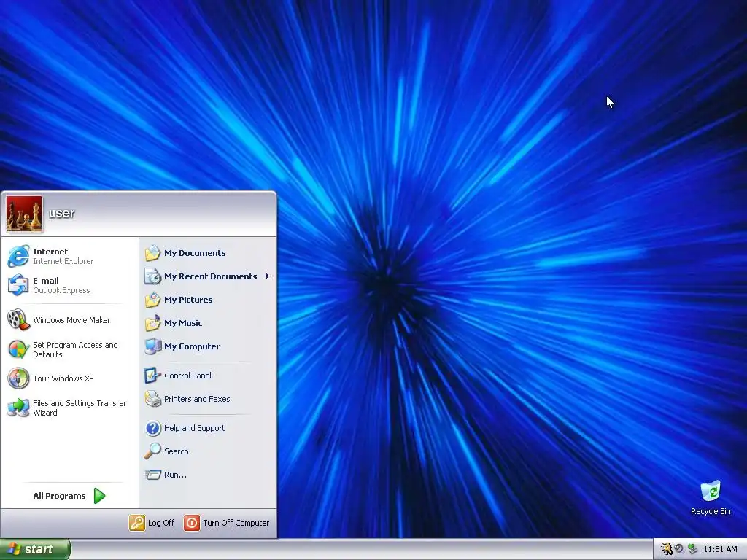
Task: Open the Control Panel icon
Action: (153, 376)
